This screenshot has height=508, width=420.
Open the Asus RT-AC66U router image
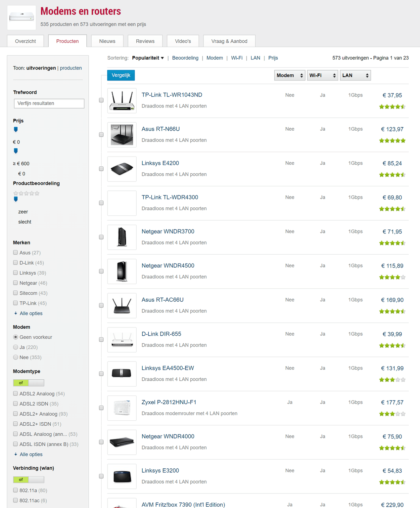[x=122, y=306]
